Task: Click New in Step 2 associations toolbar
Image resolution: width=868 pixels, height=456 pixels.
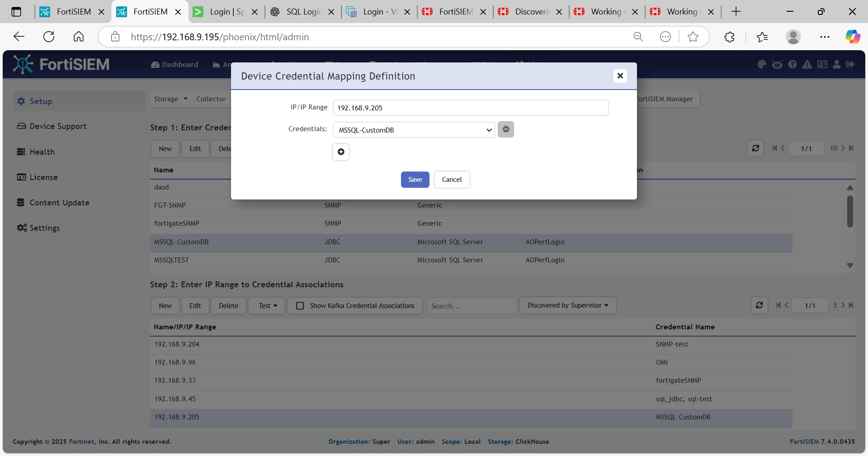Action: (x=165, y=306)
